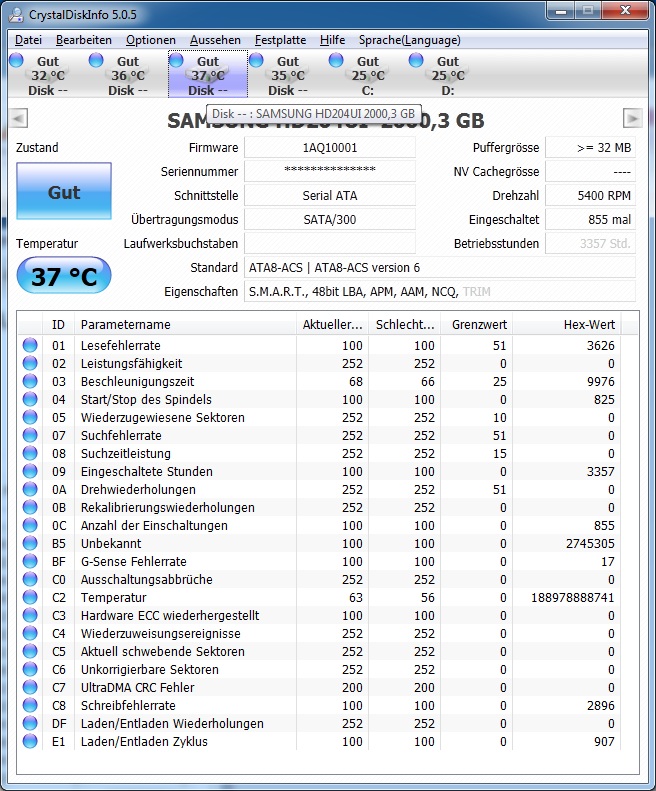Screen dimensions: 656x791
Task: Open the Aussehen menu
Action: tap(215, 40)
